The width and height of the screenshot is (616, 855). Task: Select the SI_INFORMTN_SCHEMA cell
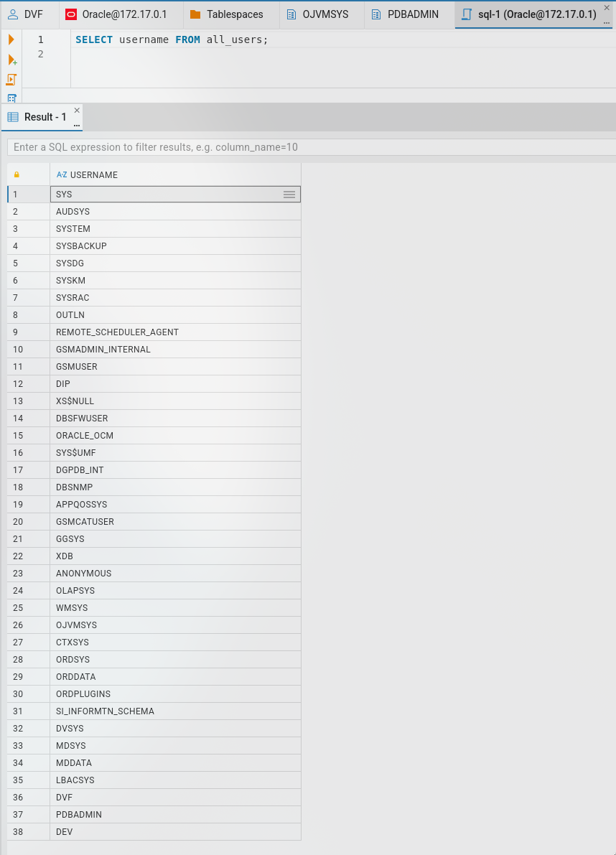point(175,711)
